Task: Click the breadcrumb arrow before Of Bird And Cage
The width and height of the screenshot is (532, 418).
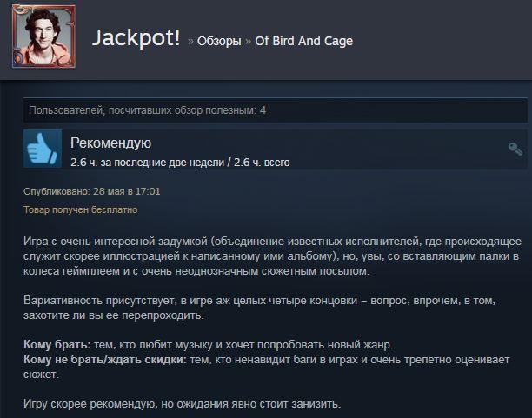Action: pos(249,42)
